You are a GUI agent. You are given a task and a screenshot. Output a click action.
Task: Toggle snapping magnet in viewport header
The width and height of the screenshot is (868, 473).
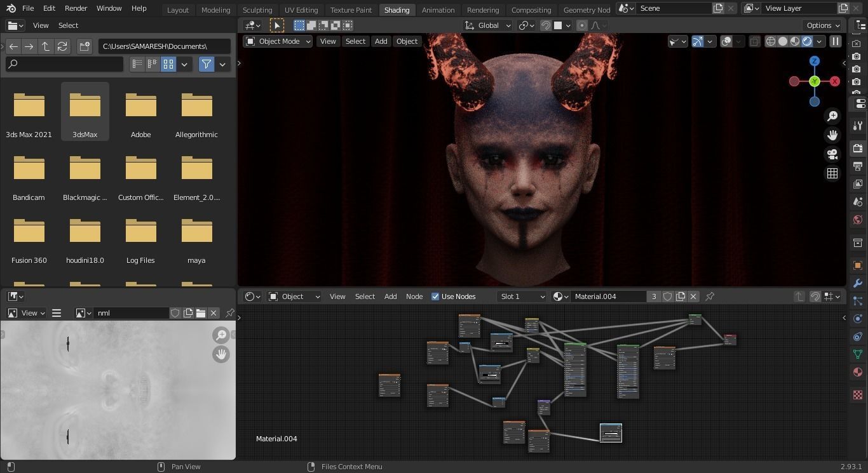pyautogui.click(x=546, y=25)
